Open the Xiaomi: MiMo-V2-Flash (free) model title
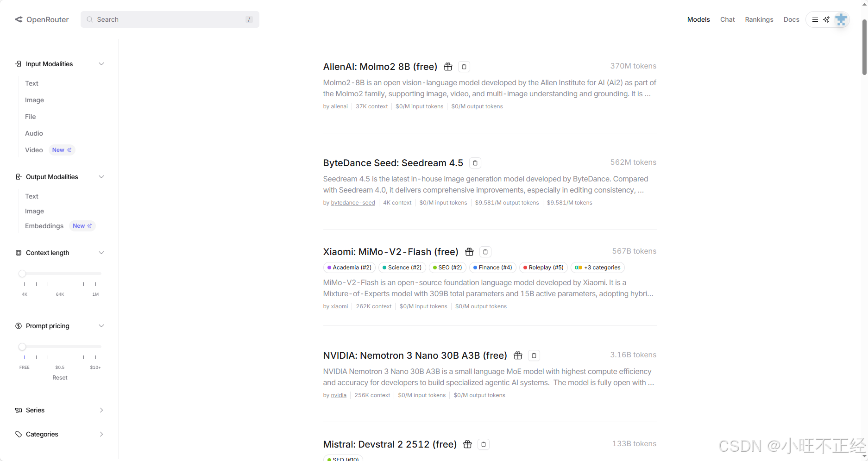868x461 pixels. (391, 252)
